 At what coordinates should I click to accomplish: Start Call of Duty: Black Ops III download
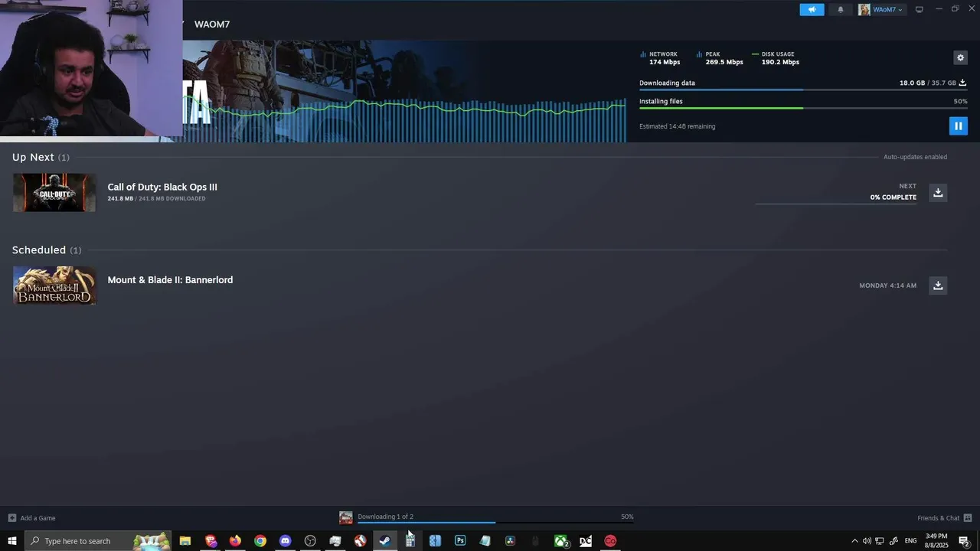pyautogui.click(x=938, y=192)
